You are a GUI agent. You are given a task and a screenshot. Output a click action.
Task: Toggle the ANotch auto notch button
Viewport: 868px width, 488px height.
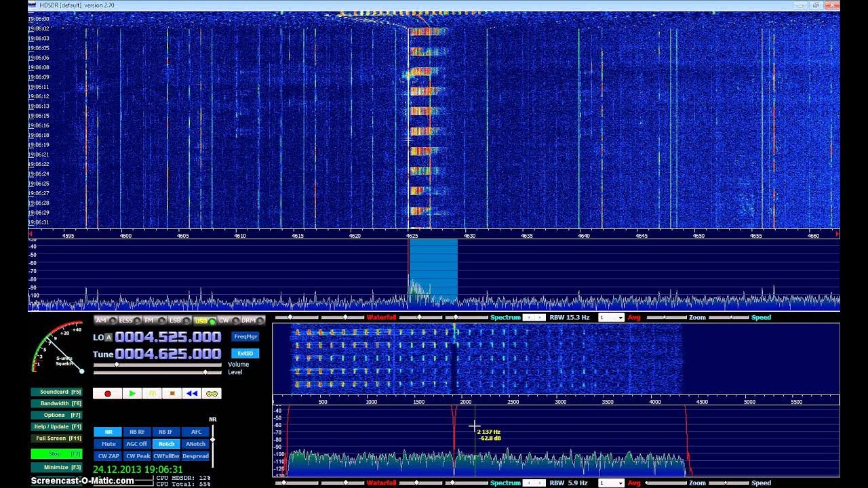[x=196, y=444]
